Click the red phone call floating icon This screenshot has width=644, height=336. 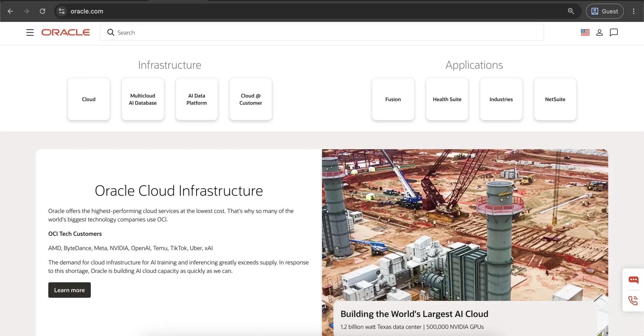point(633,301)
